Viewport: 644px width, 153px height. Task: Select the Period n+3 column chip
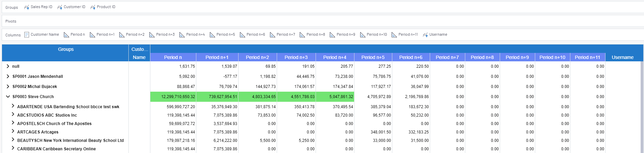point(162,35)
